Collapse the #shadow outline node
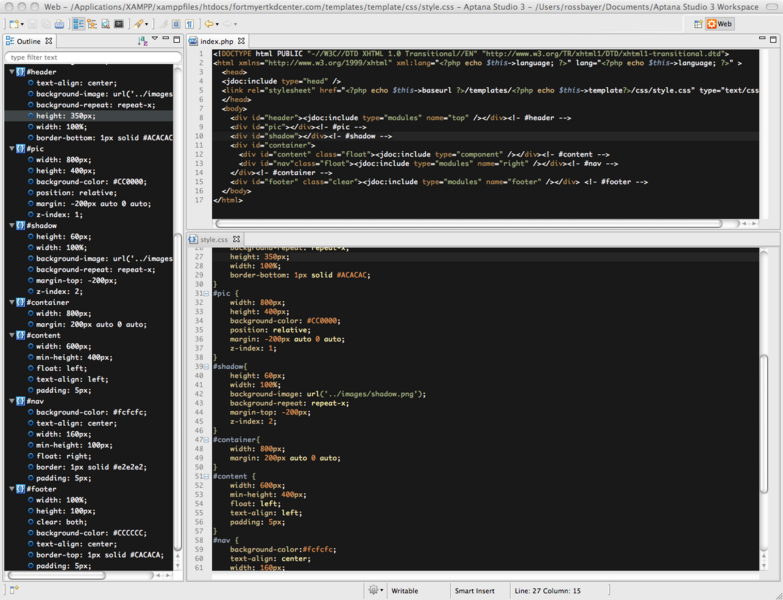The image size is (783, 600). pos(11,226)
